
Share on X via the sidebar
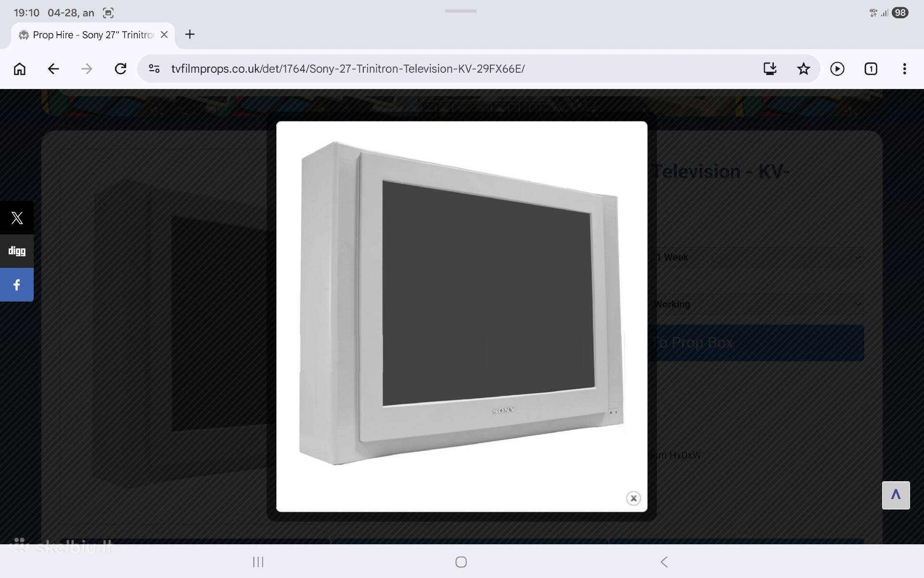click(17, 218)
